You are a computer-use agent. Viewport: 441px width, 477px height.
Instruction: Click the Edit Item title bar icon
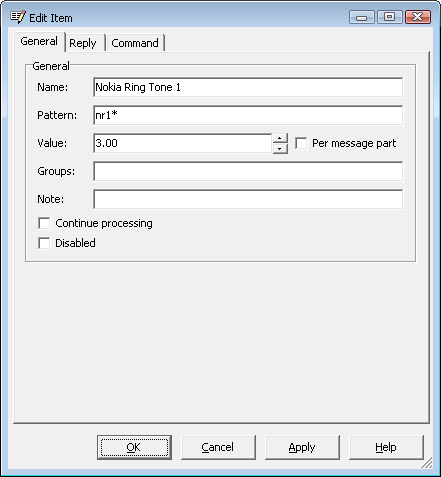click(18, 17)
